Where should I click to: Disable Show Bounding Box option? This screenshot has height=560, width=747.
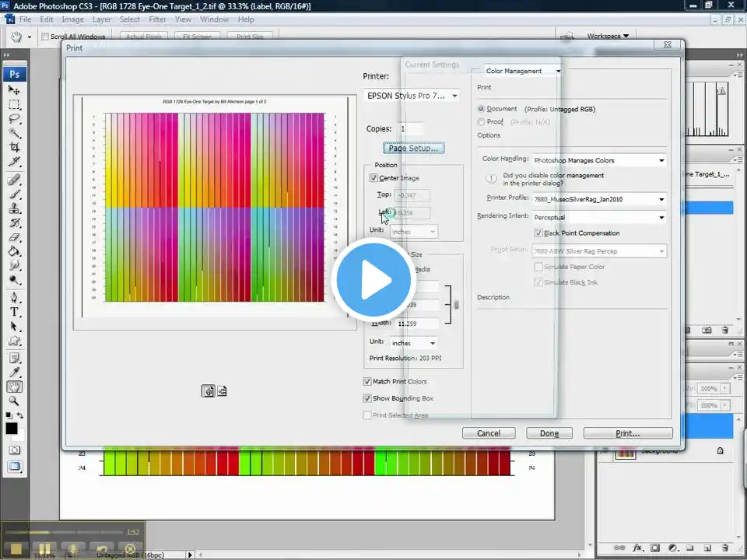pos(366,398)
